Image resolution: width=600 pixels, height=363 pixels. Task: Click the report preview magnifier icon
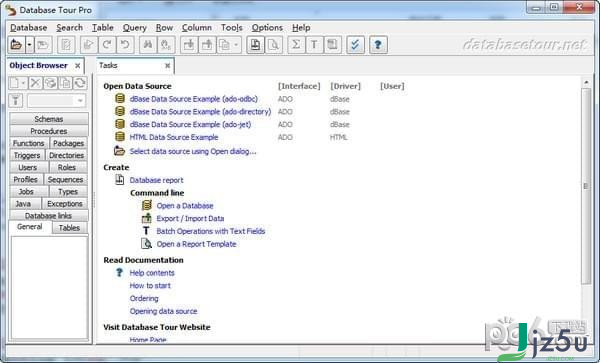click(x=274, y=45)
